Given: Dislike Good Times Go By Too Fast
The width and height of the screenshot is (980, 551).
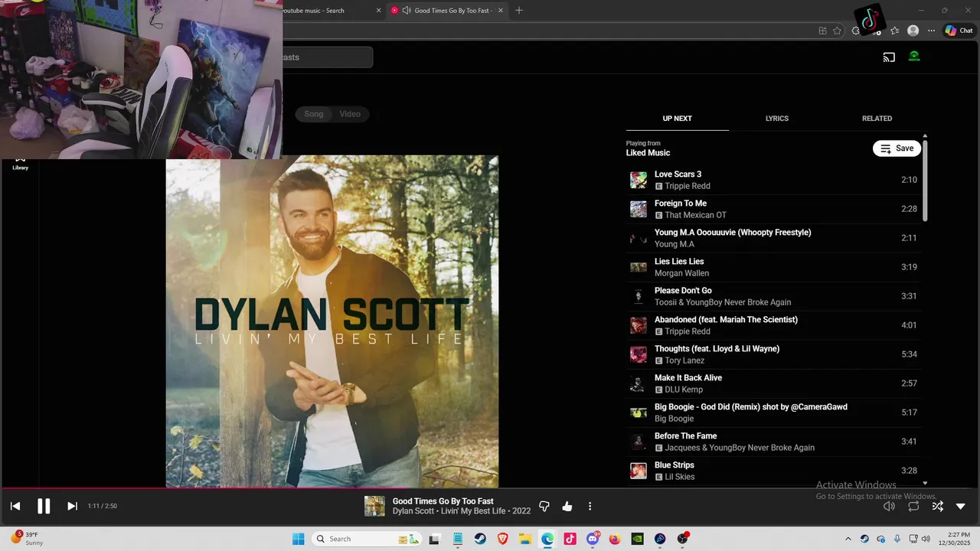Looking at the screenshot, I should pyautogui.click(x=544, y=507).
